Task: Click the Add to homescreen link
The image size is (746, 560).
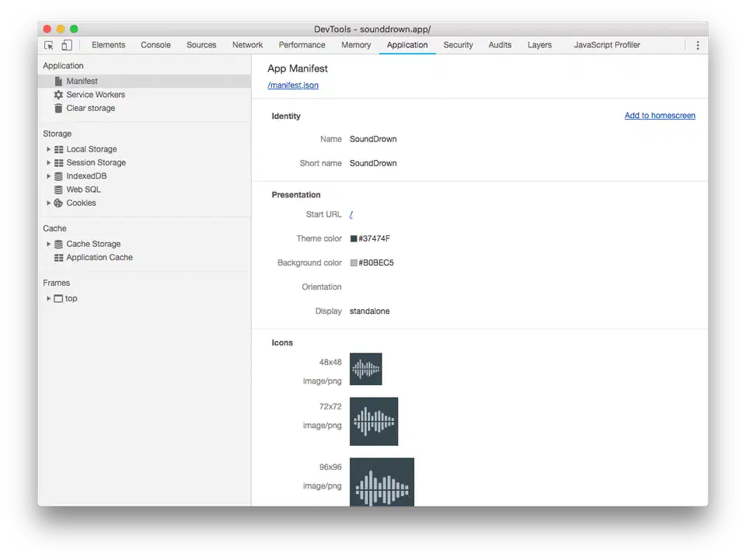Action: pos(660,115)
